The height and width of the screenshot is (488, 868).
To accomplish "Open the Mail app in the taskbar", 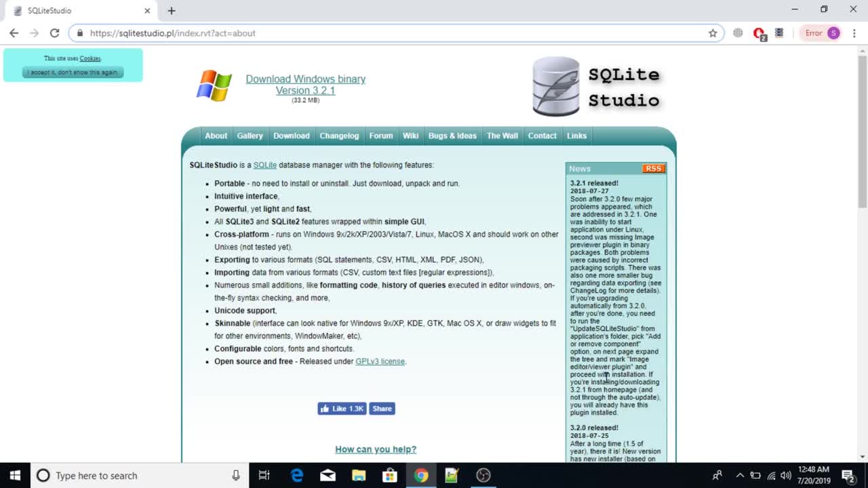I will [328, 475].
